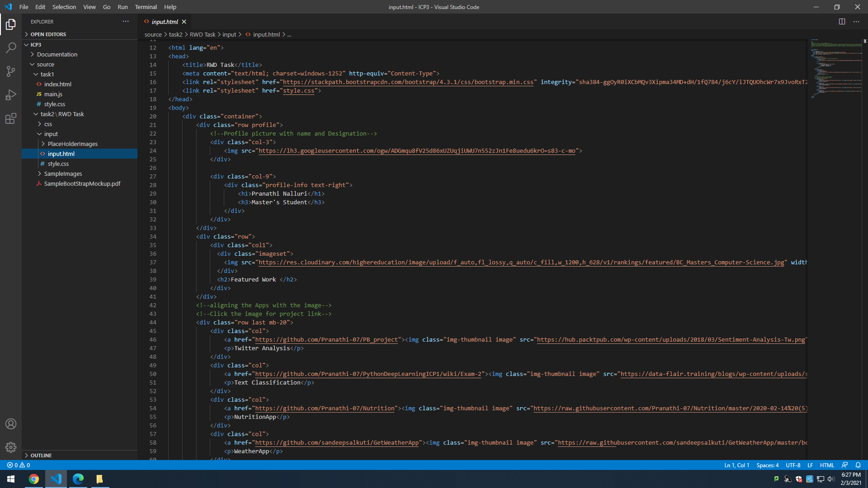Screen dimensions: 868x488
Task: Expand the OPEN EDITORS section
Action: 48,34
